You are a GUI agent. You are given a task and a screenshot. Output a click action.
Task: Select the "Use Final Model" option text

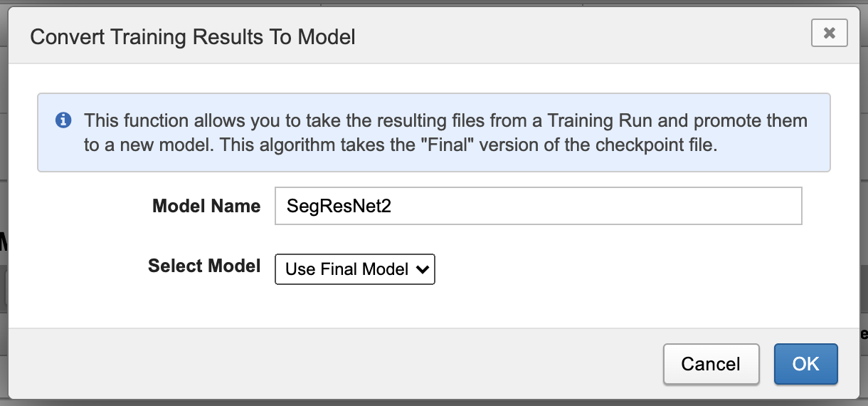click(346, 269)
